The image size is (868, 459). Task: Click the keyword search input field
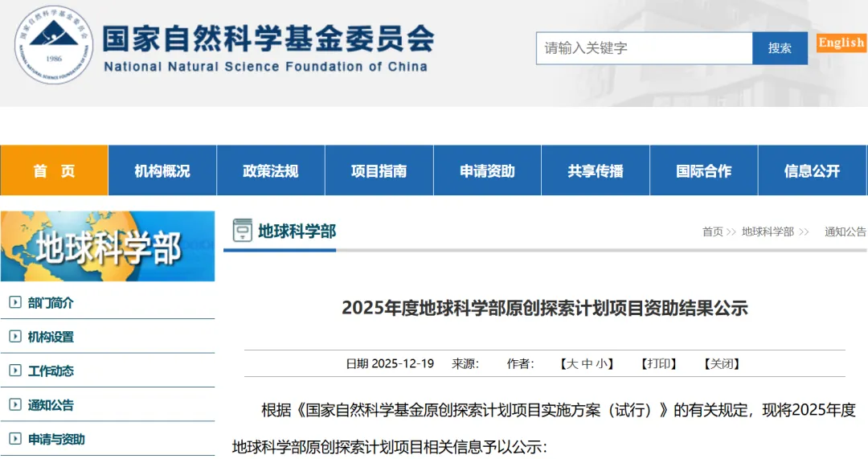click(x=644, y=48)
